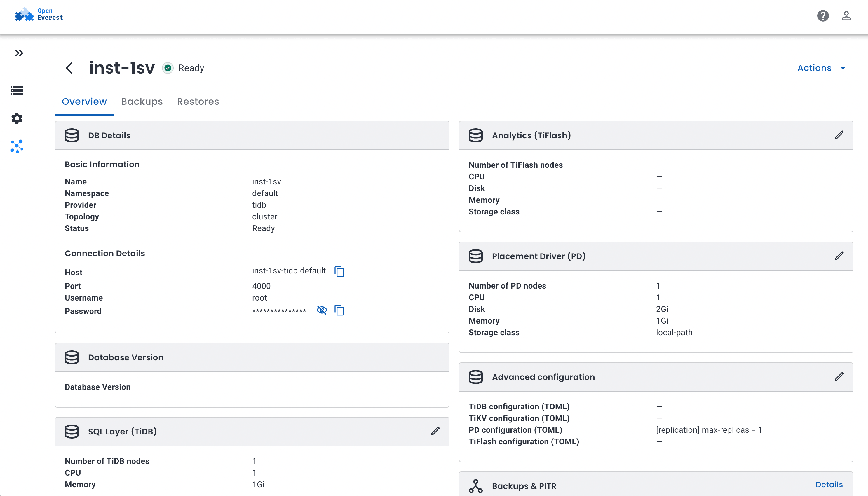Click the DB Details database icon
The image size is (868, 496).
(x=72, y=135)
